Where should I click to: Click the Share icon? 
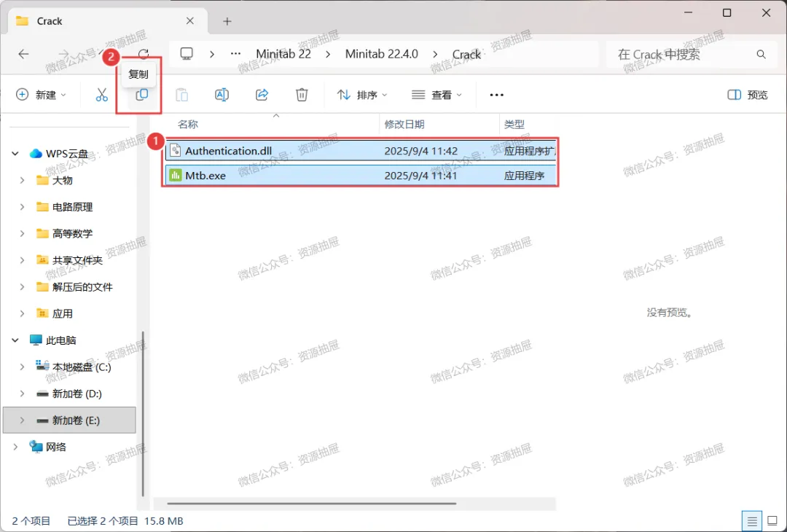pos(262,95)
